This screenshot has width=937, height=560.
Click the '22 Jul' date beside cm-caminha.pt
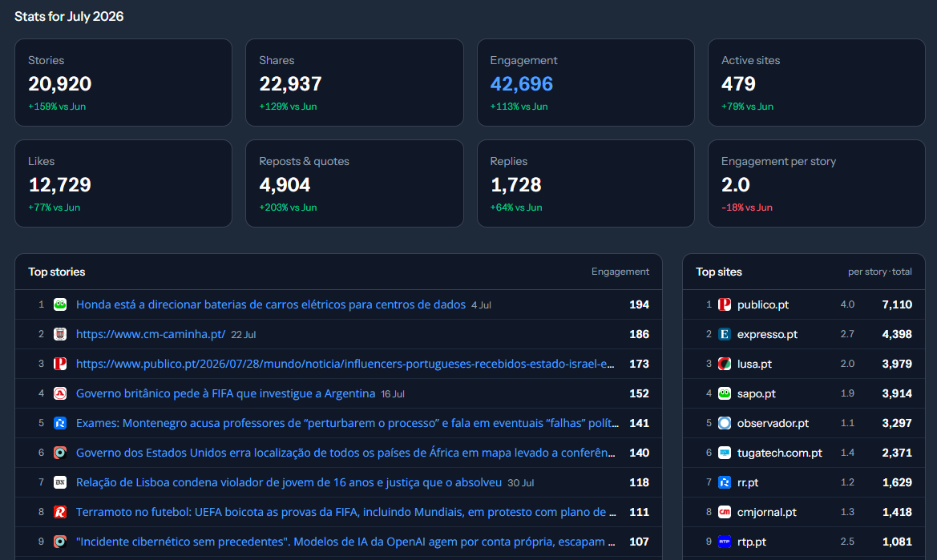pyautogui.click(x=243, y=335)
